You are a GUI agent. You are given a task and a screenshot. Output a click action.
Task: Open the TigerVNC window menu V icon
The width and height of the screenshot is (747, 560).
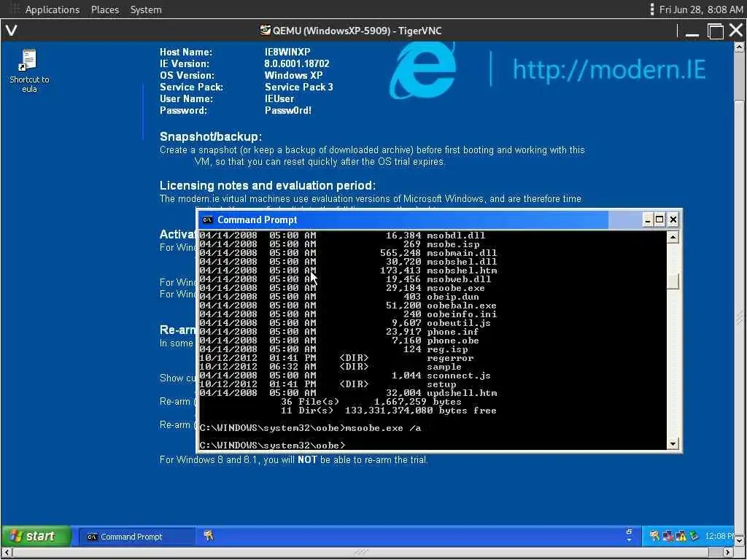12,31
